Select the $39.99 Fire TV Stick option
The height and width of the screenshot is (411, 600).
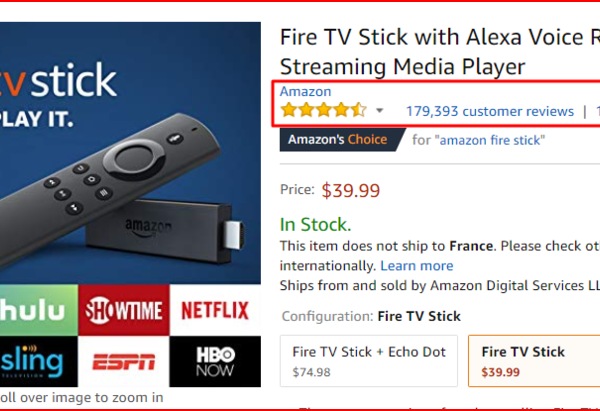click(536, 361)
